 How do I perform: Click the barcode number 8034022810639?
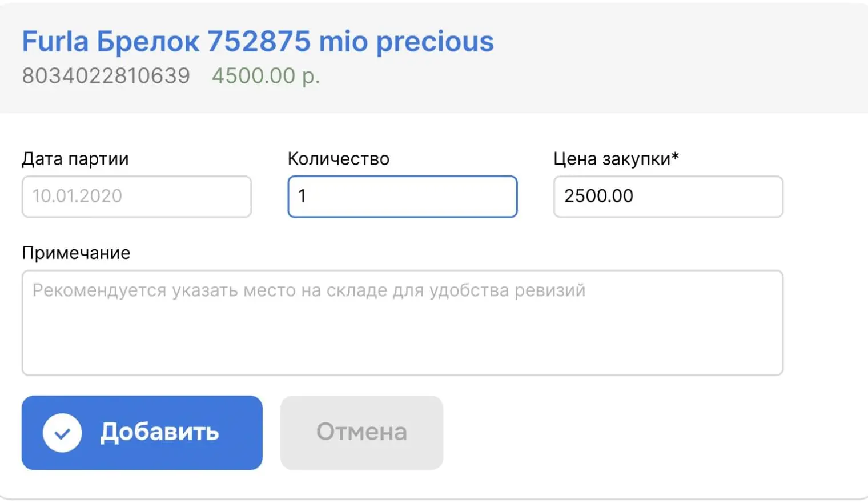coord(106,75)
